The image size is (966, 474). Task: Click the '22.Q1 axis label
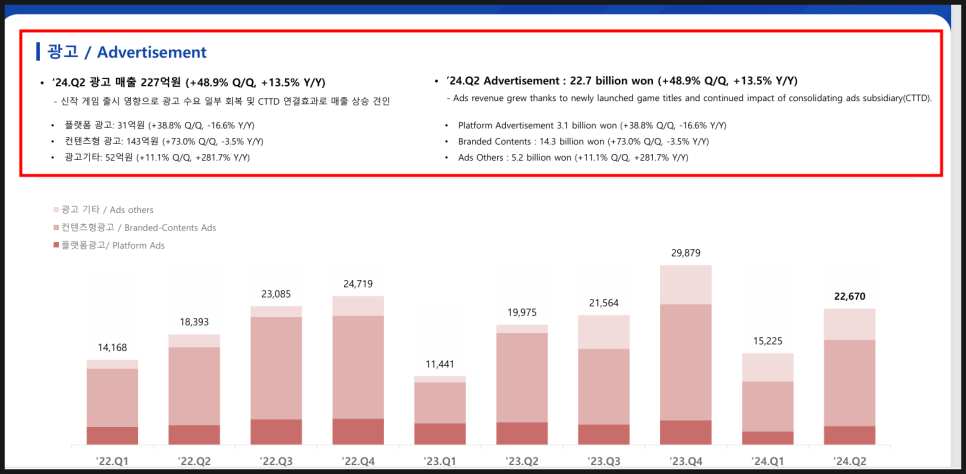tap(112, 460)
